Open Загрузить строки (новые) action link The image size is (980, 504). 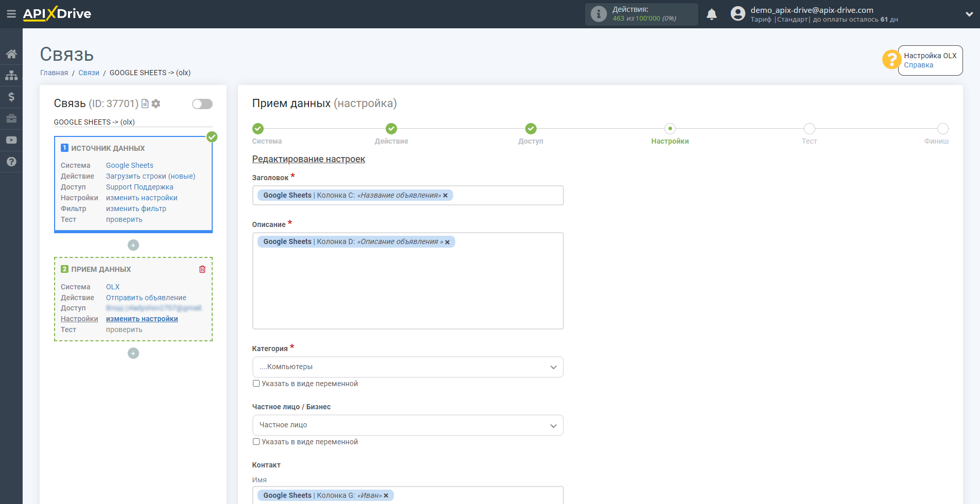pyautogui.click(x=150, y=176)
